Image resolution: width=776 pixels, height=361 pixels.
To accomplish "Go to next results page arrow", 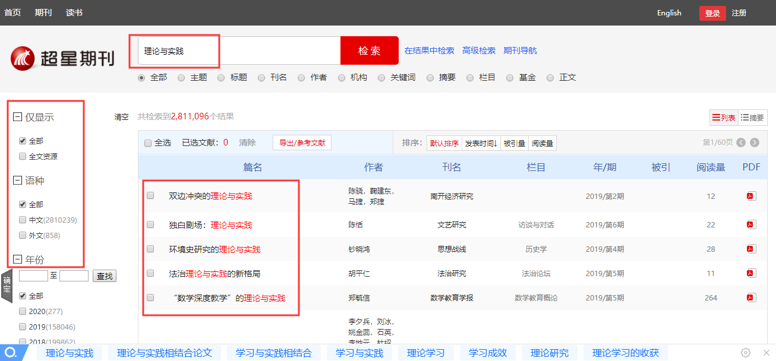I will tap(754, 143).
